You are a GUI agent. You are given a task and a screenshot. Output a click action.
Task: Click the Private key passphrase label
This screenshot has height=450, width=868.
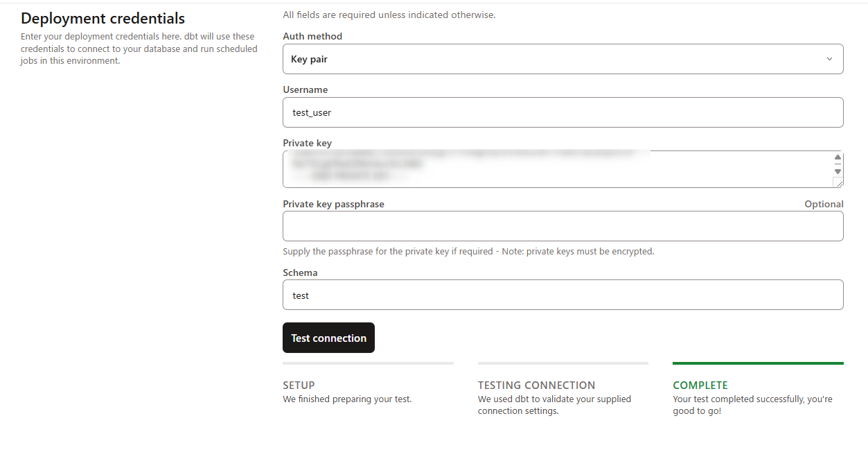333,204
